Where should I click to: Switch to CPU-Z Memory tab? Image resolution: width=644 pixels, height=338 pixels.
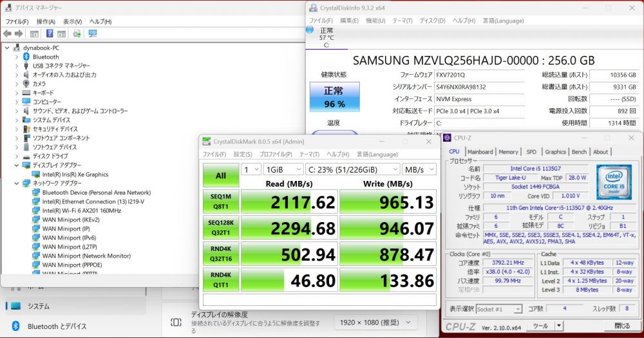508,152
